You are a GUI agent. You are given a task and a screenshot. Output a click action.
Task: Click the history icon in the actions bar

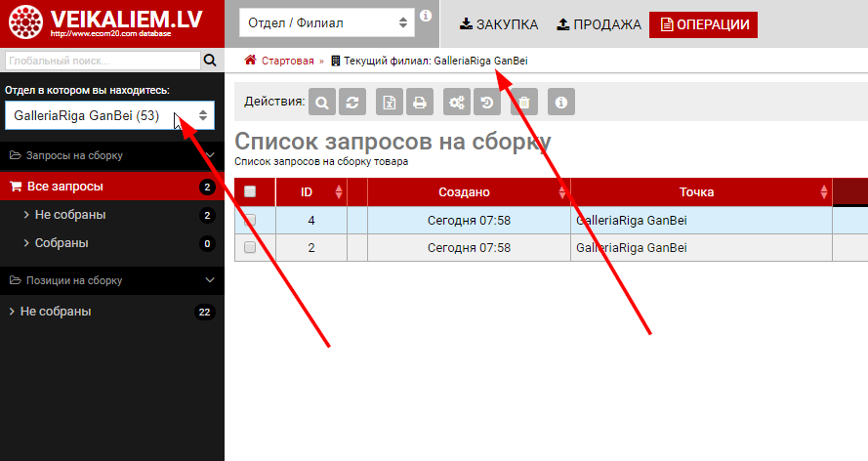click(485, 102)
